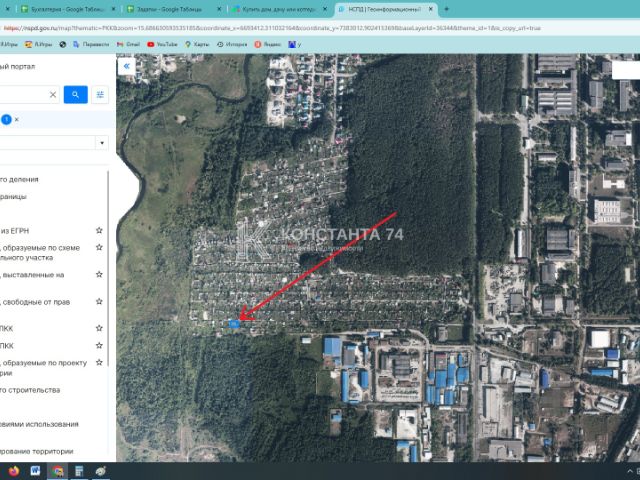Switch to 'Купить дом, дачу или коттедж' tab
Image resolution: width=640 pixels, height=480 pixels.
click(279, 9)
